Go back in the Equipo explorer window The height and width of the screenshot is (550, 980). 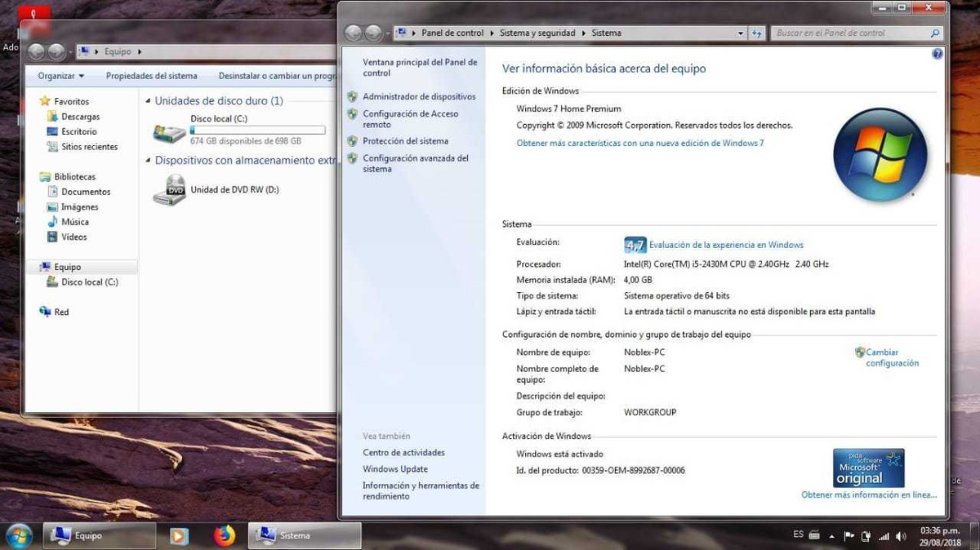(x=37, y=51)
